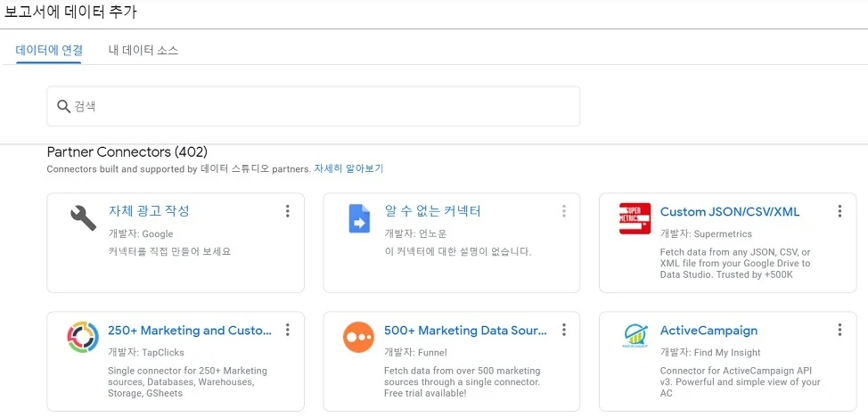Click the 개발자: Google text
868x417 pixels.
pyautogui.click(x=141, y=233)
